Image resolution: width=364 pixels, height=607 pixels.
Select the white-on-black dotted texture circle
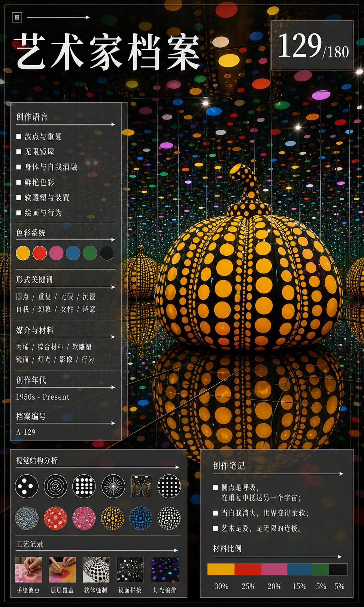pos(169,518)
